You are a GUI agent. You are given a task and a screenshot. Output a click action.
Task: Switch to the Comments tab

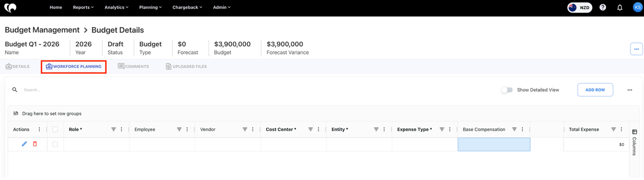133,67
